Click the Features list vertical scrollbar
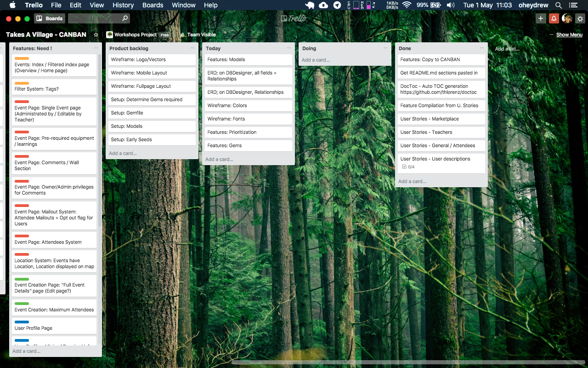 coord(100,140)
